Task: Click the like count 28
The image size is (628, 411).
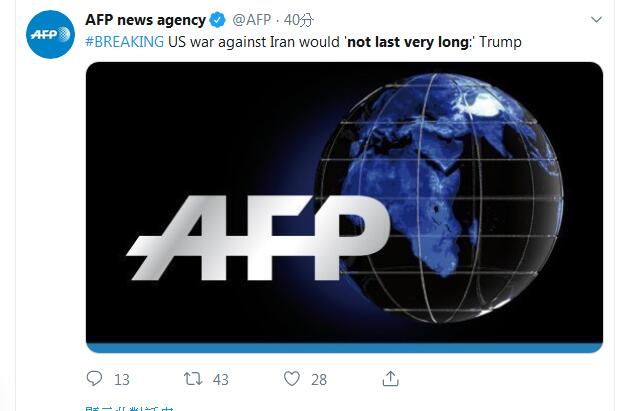Action: tap(319, 380)
